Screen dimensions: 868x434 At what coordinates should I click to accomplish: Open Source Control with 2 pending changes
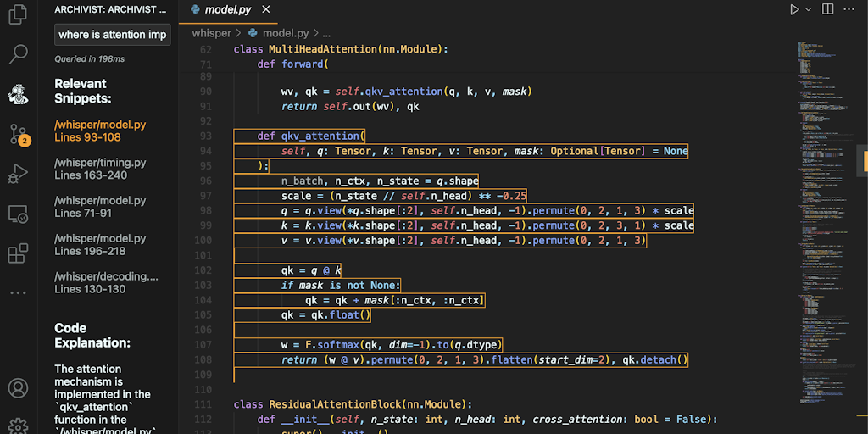(18, 134)
